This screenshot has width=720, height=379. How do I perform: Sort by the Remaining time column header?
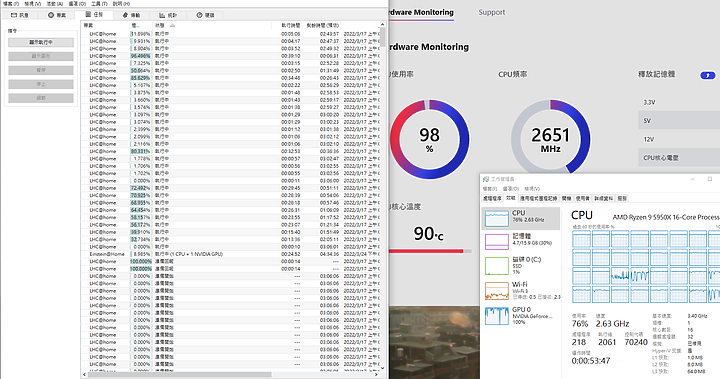click(x=322, y=25)
